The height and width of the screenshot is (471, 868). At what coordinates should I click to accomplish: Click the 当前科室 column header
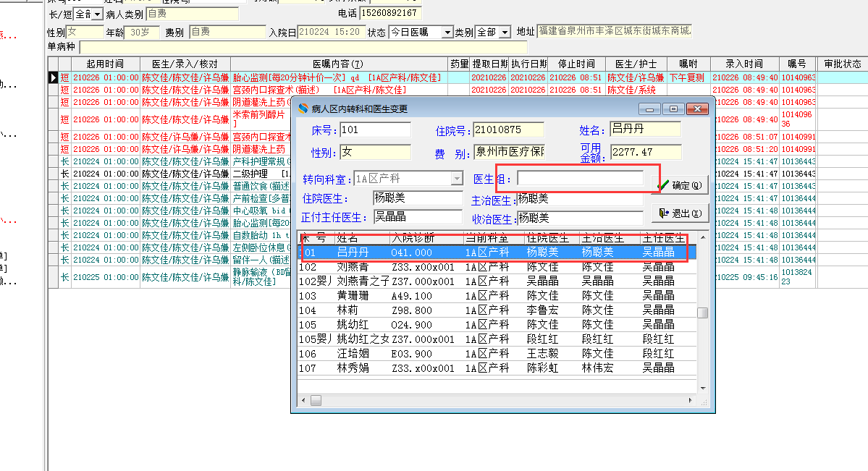pos(494,238)
